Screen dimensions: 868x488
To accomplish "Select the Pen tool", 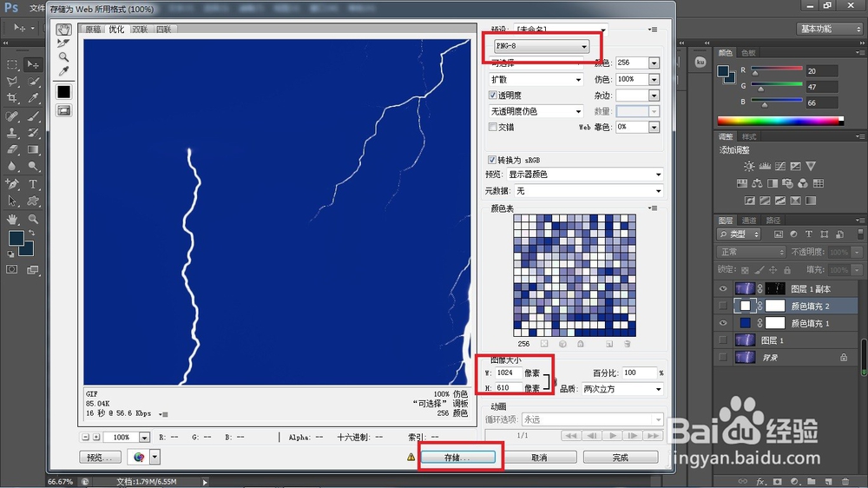I will point(12,184).
